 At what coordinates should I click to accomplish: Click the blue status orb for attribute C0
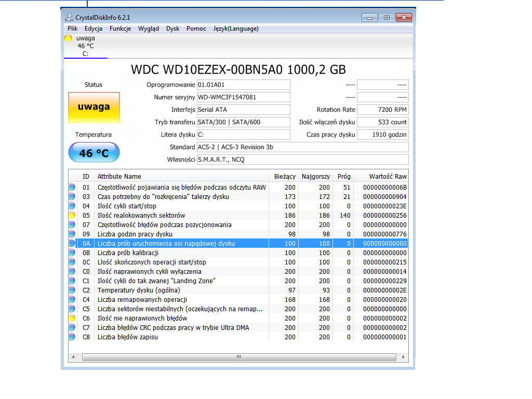(x=72, y=271)
